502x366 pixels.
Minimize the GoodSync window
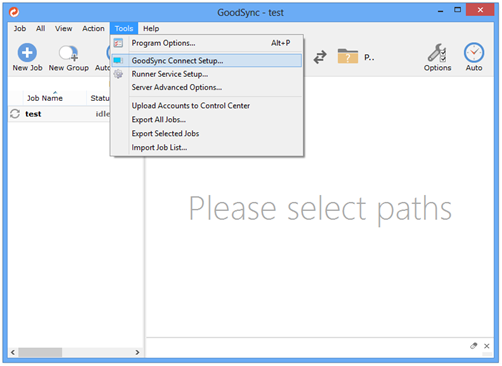(441, 11)
